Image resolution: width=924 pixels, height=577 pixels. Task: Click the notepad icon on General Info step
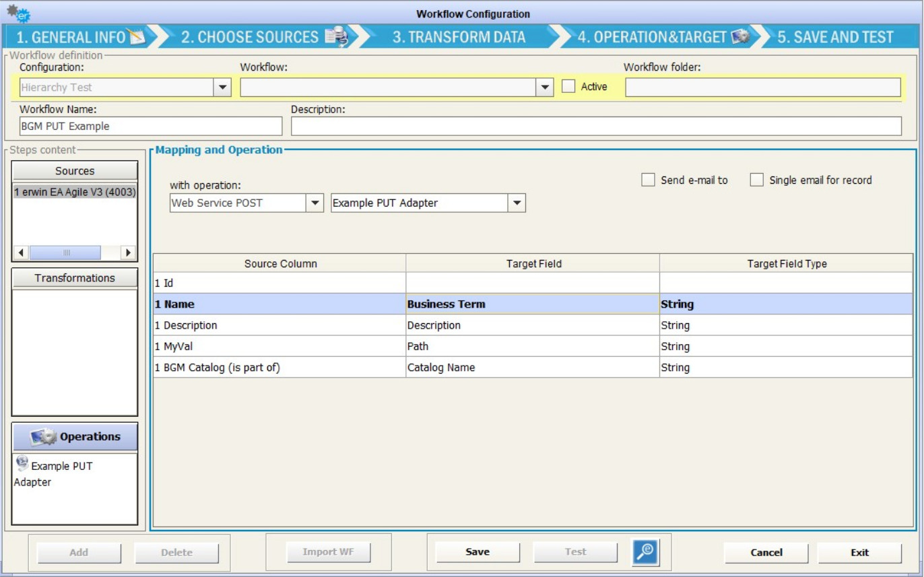137,37
